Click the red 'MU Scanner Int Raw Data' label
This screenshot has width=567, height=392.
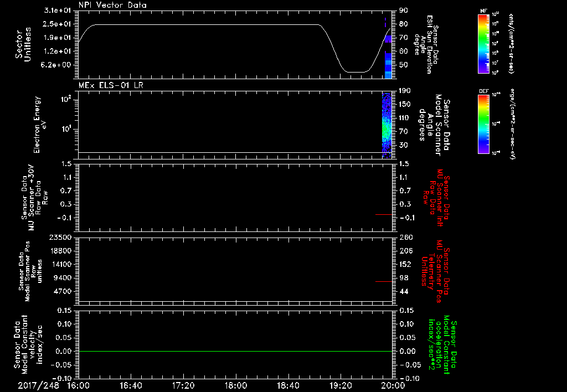[x=437, y=198]
